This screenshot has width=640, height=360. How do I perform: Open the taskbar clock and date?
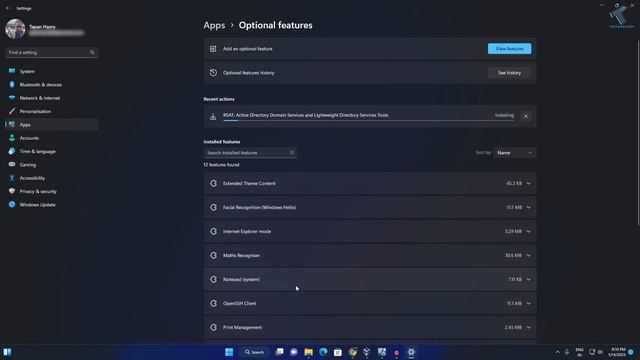pos(618,352)
